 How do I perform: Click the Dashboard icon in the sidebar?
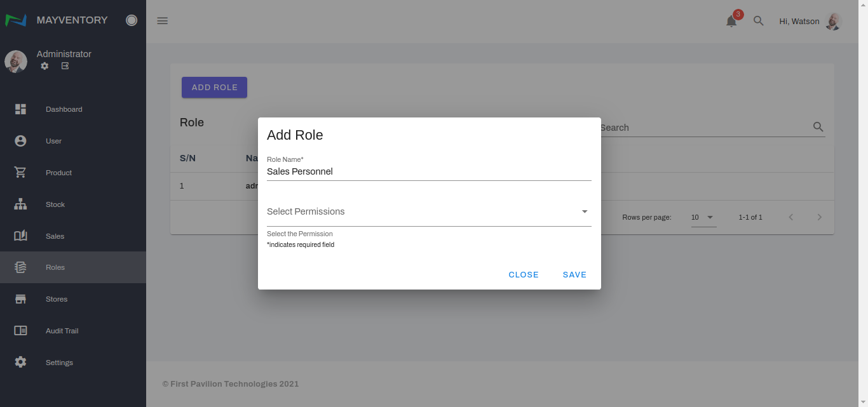(20, 109)
